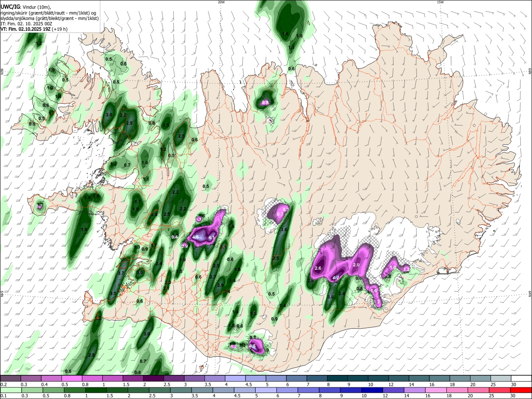Viewport: 532px width, 399px height.
Task: Click the dark blue swatch labeled 10 in the lower legend row
Action: 372,390
